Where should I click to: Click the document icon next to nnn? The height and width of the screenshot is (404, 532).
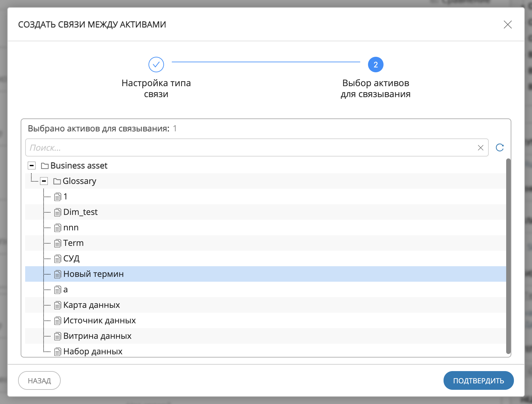(x=57, y=228)
